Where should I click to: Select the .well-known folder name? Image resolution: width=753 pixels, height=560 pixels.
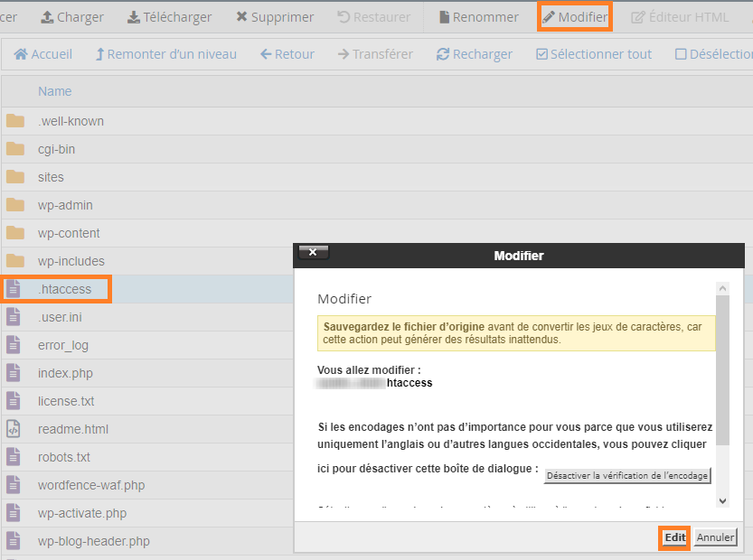point(71,121)
